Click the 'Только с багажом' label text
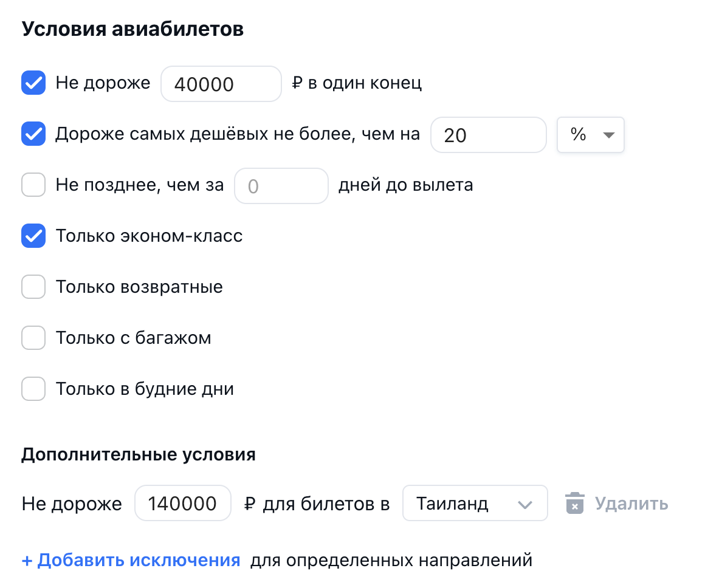This screenshot has height=588, width=705. [x=134, y=338]
